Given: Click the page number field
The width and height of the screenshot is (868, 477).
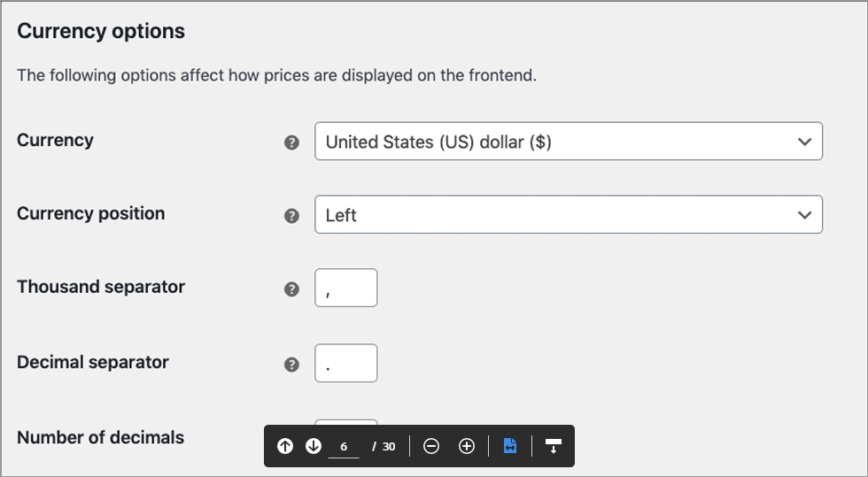Looking at the screenshot, I should (x=344, y=447).
